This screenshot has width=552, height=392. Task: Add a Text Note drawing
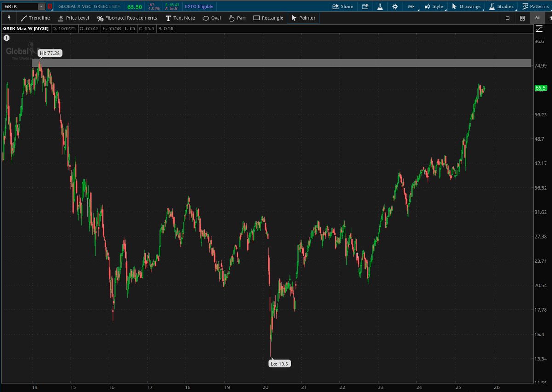[x=180, y=18]
